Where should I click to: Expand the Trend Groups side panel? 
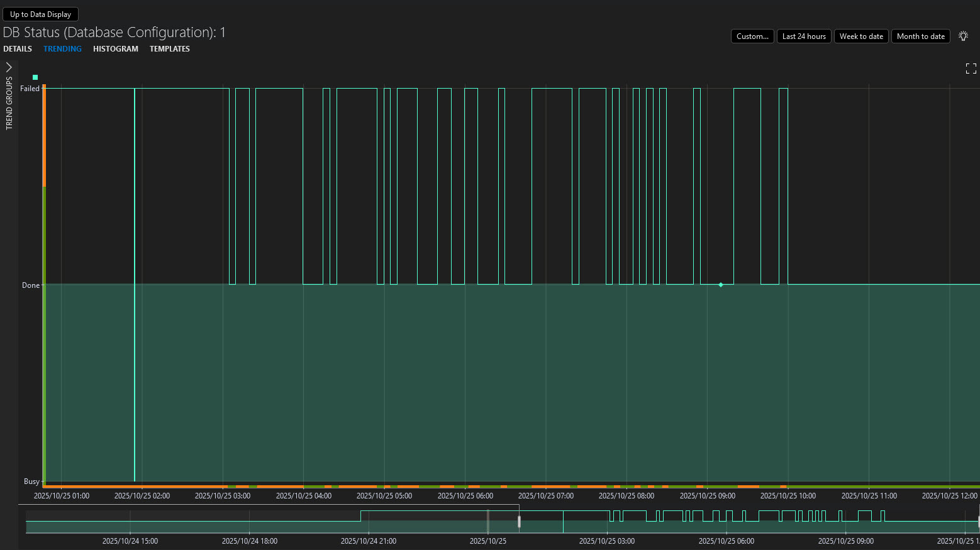pos(9,67)
